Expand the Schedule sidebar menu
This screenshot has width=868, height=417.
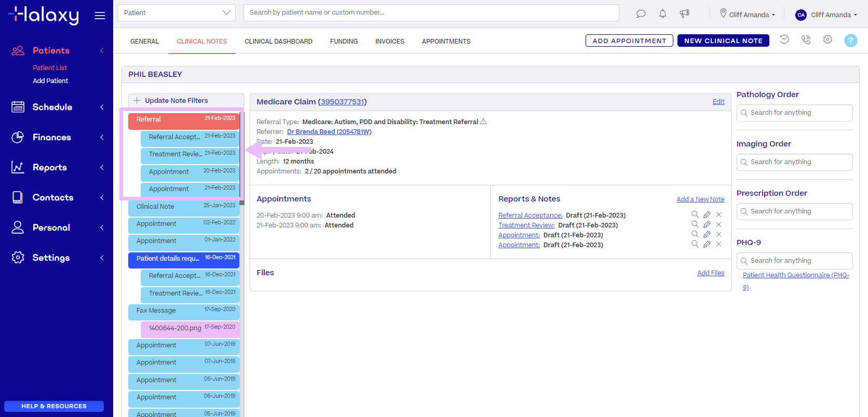tap(57, 107)
